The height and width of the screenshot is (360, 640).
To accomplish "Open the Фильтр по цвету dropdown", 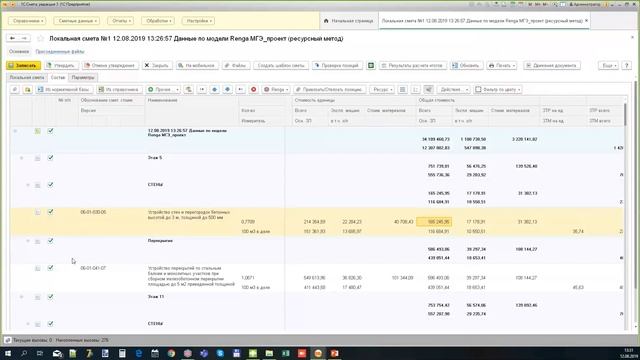I will (498, 89).
